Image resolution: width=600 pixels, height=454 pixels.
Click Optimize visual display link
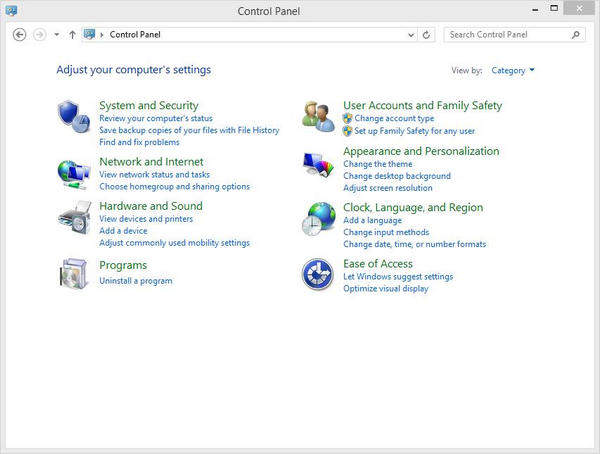pos(386,289)
